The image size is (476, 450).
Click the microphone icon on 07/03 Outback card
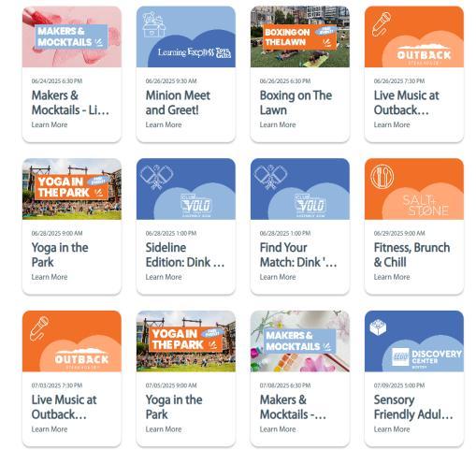pos(39,328)
